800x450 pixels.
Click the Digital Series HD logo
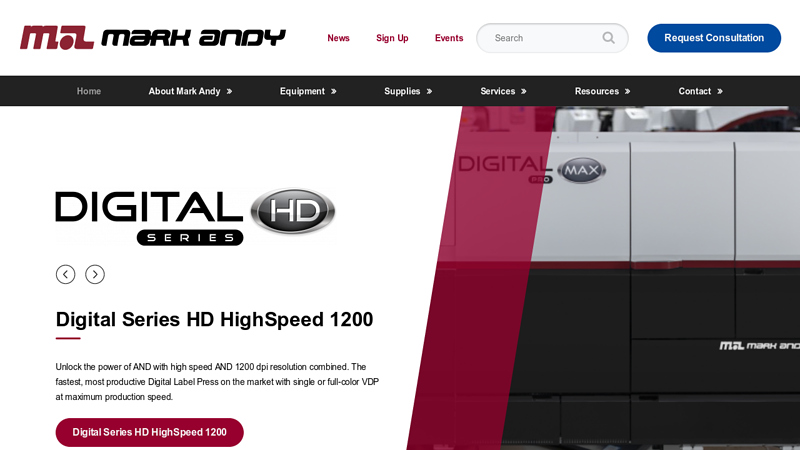tap(195, 216)
